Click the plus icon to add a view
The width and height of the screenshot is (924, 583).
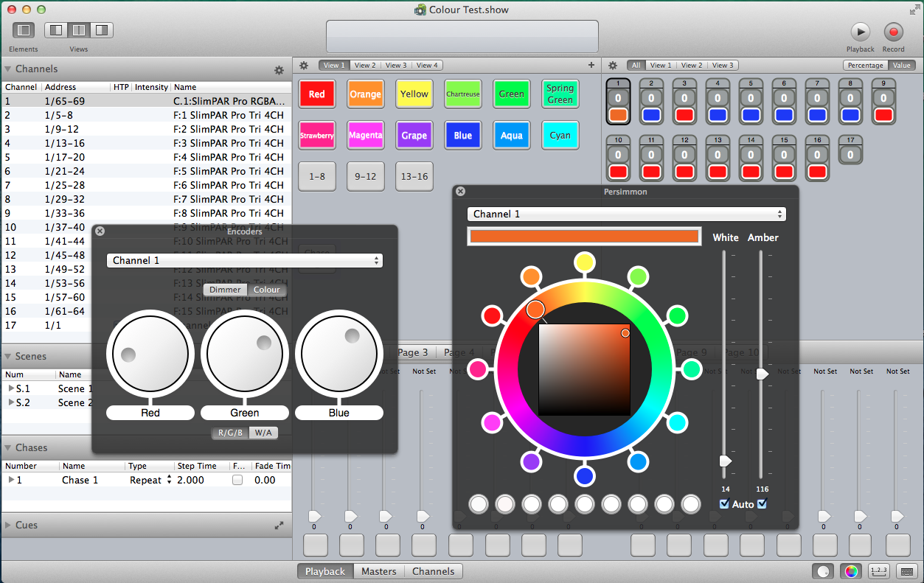(x=591, y=65)
